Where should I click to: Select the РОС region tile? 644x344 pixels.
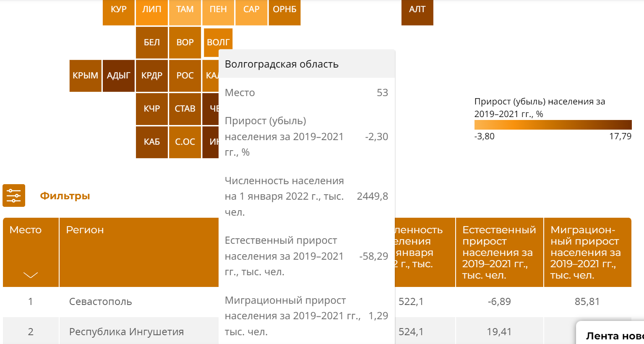[x=185, y=76]
